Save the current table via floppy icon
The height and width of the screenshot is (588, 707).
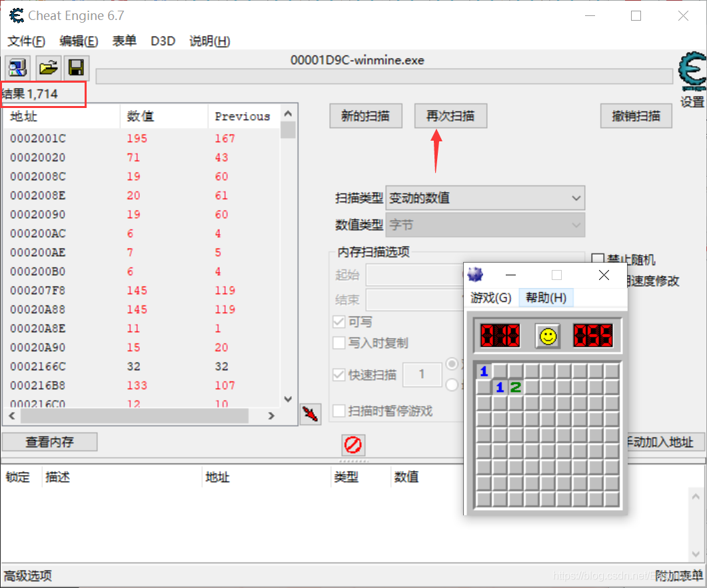tap(76, 68)
